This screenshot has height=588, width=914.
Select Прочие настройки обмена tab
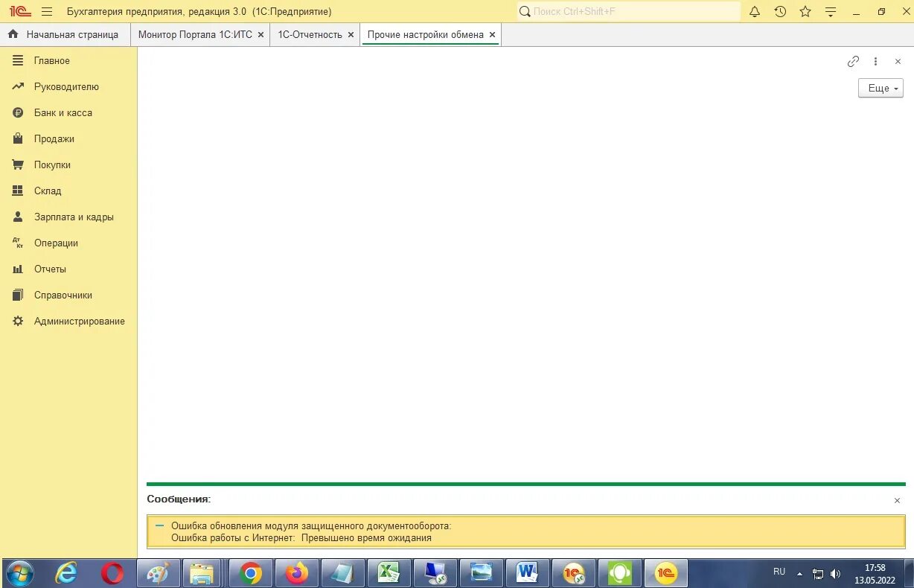tap(426, 34)
